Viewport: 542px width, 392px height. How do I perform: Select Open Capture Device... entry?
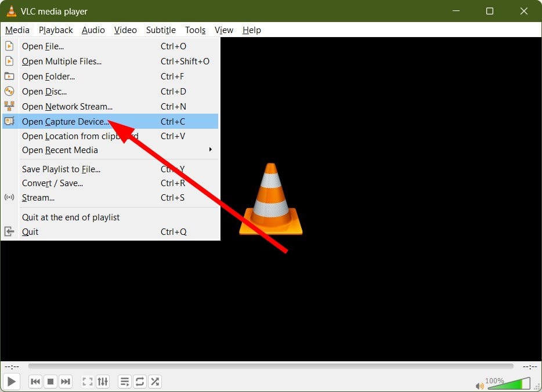[110, 121]
